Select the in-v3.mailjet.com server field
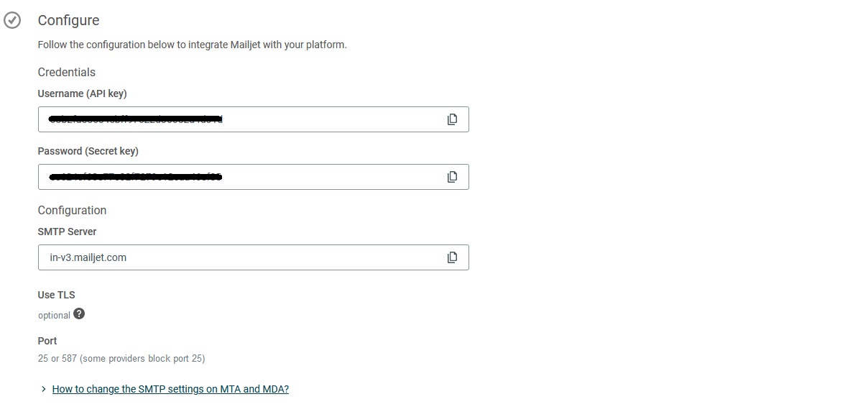This screenshot has width=868, height=412. [254, 257]
